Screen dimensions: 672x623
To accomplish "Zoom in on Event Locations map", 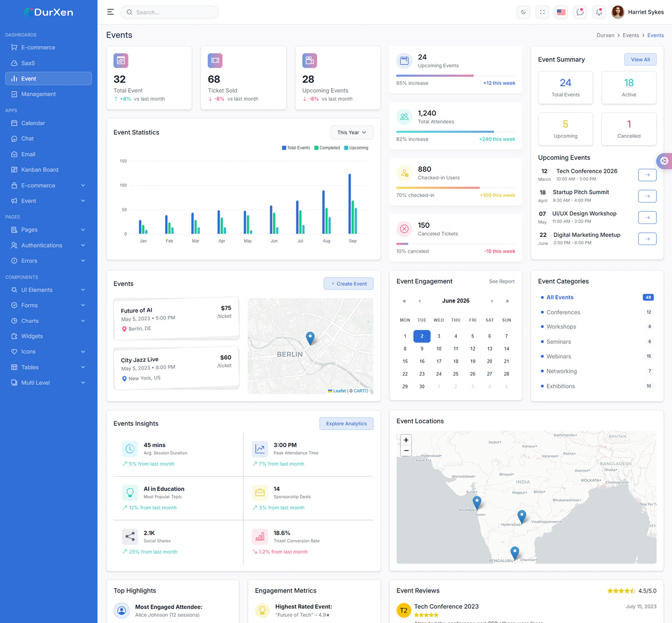I will pyautogui.click(x=406, y=440).
